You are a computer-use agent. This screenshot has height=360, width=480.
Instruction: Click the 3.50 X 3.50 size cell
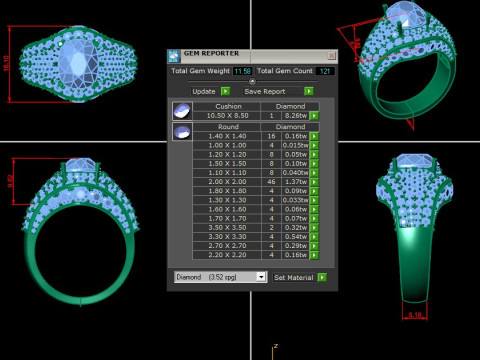227,228
